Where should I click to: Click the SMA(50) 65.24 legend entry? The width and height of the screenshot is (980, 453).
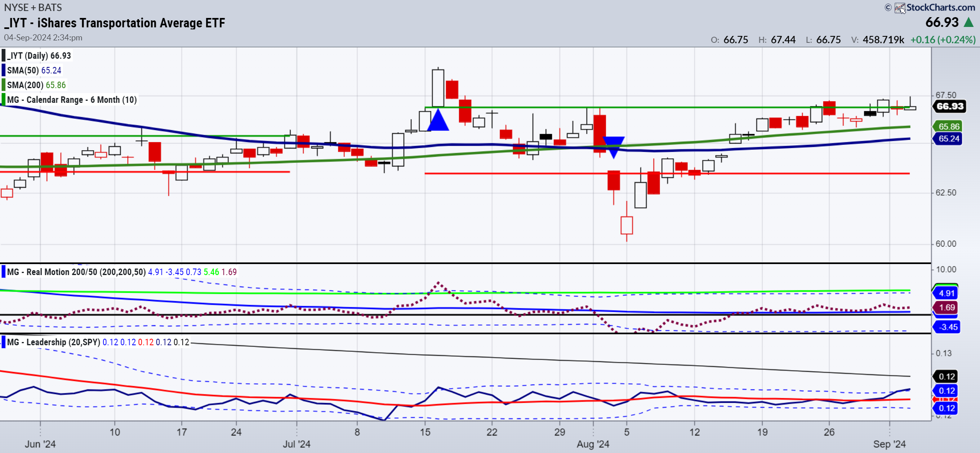point(34,70)
